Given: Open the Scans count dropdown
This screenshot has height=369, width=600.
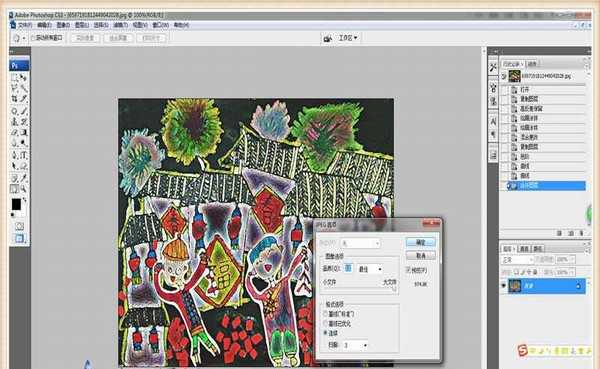Looking at the screenshot, I should coord(355,345).
